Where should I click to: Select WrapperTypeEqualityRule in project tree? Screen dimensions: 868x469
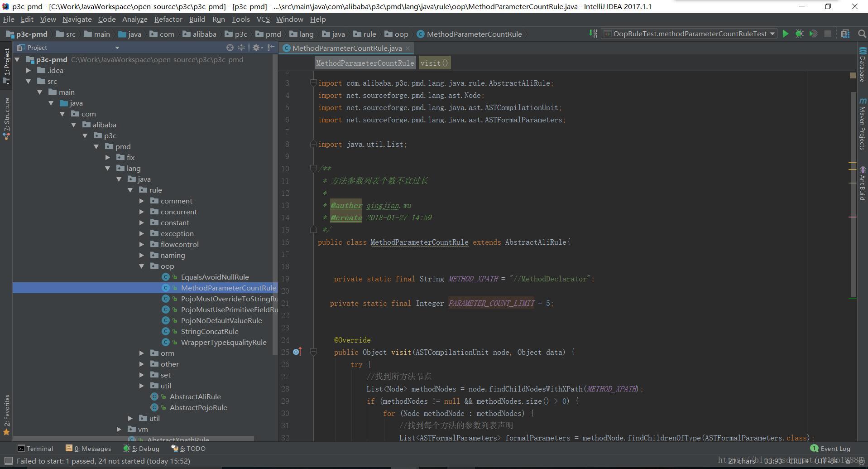point(224,342)
